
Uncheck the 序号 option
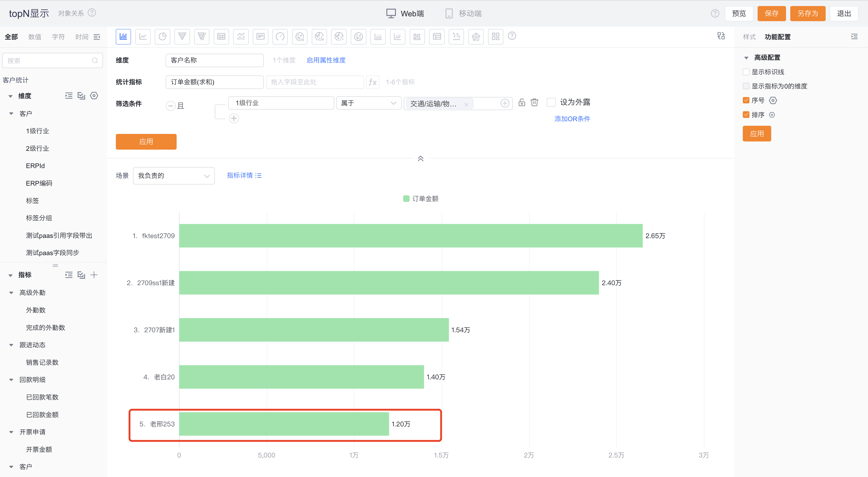(x=746, y=100)
